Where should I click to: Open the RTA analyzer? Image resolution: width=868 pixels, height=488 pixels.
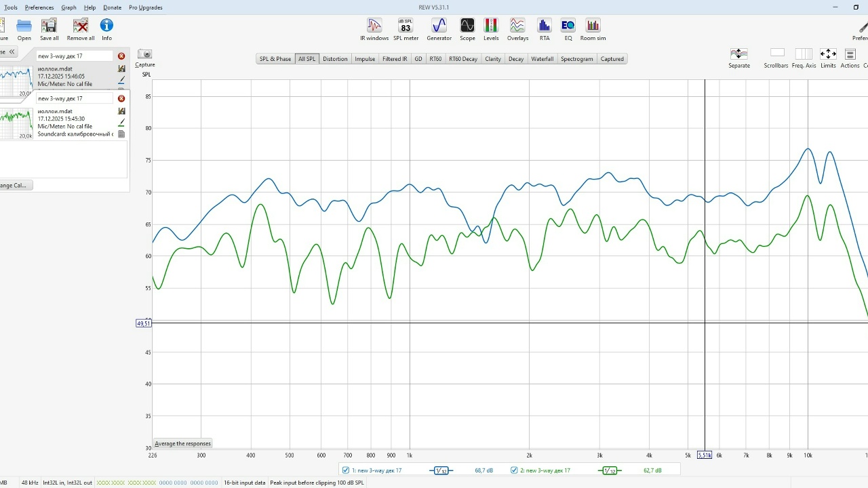point(545,29)
